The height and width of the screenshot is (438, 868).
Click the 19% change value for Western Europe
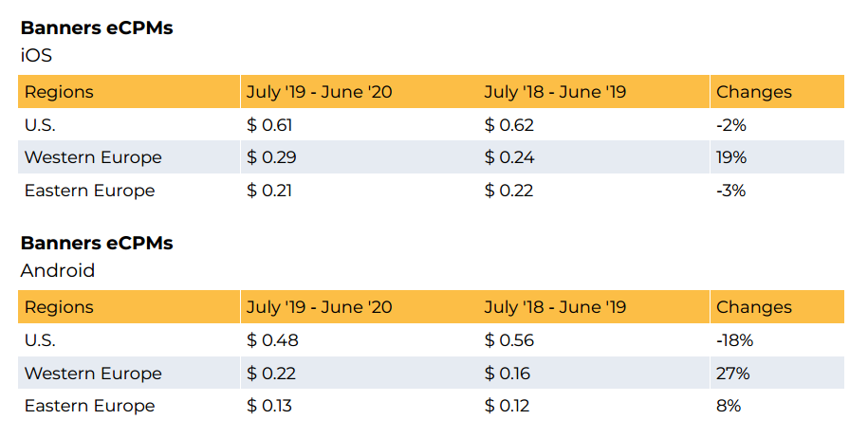(x=731, y=157)
